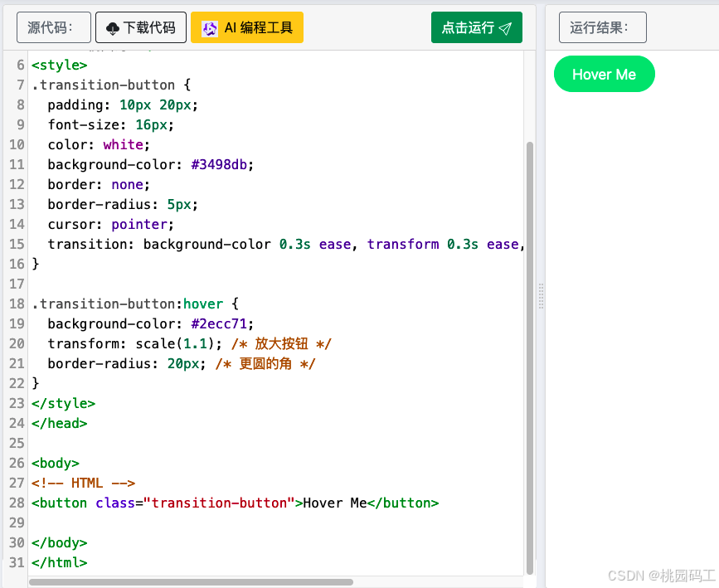Image resolution: width=719 pixels, height=588 pixels.
Task: Click the color value white
Action: click(123, 144)
